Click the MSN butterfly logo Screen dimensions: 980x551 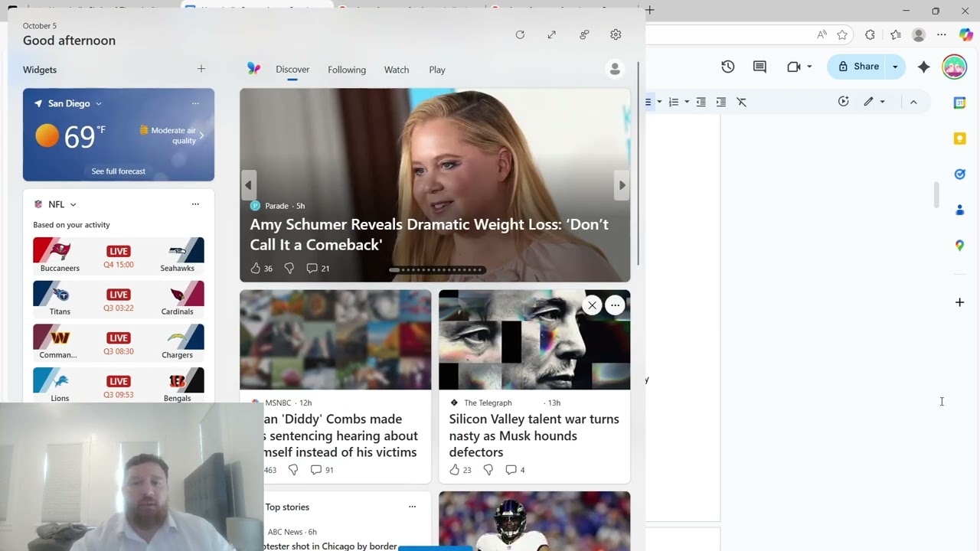point(254,69)
